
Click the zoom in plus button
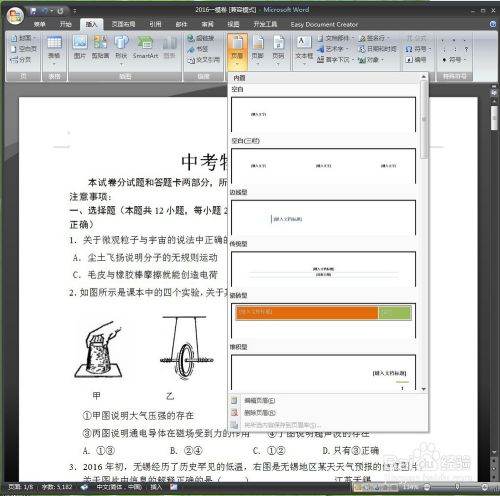coord(485,487)
